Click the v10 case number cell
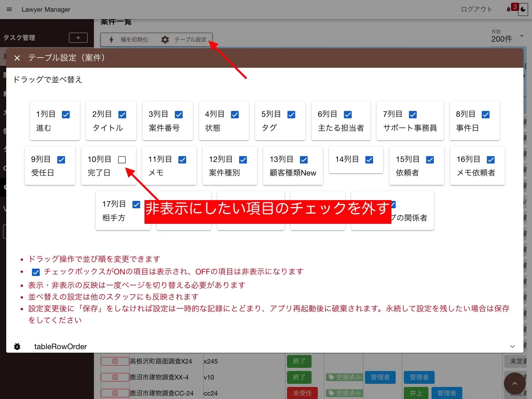532x399 pixels. point(209,378)
